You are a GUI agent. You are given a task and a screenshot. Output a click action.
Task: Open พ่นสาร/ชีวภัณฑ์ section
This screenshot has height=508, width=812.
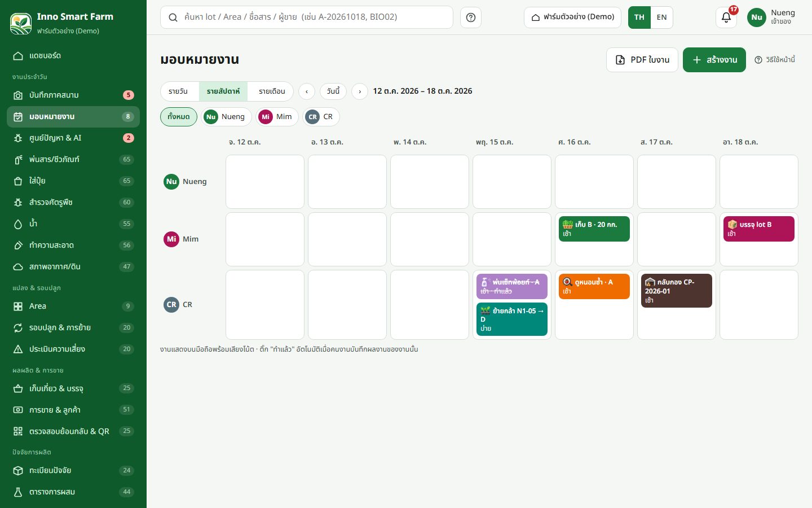click(73, 160)
